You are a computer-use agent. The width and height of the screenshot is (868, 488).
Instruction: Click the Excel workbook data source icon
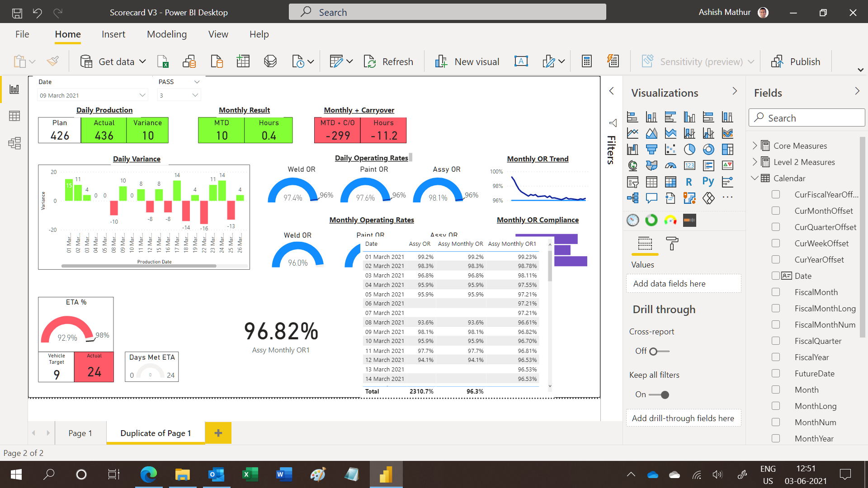(x=163, y=61)
